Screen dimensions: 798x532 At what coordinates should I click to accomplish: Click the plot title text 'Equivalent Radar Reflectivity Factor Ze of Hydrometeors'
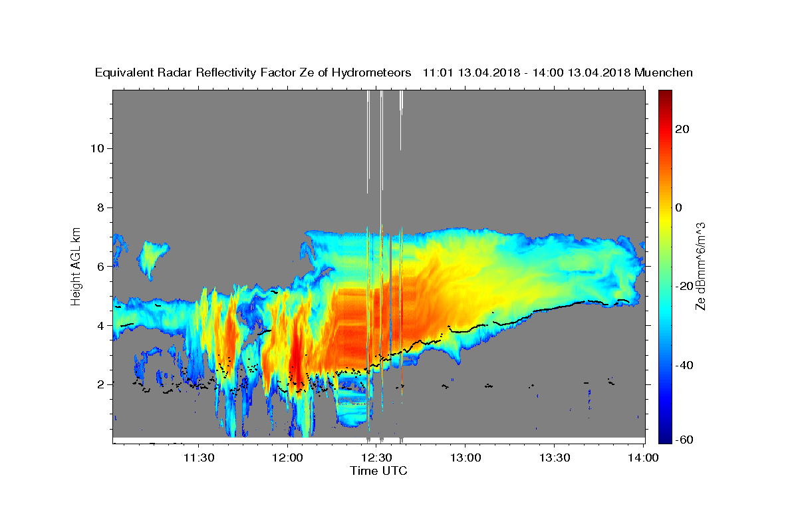pos(253,72)
